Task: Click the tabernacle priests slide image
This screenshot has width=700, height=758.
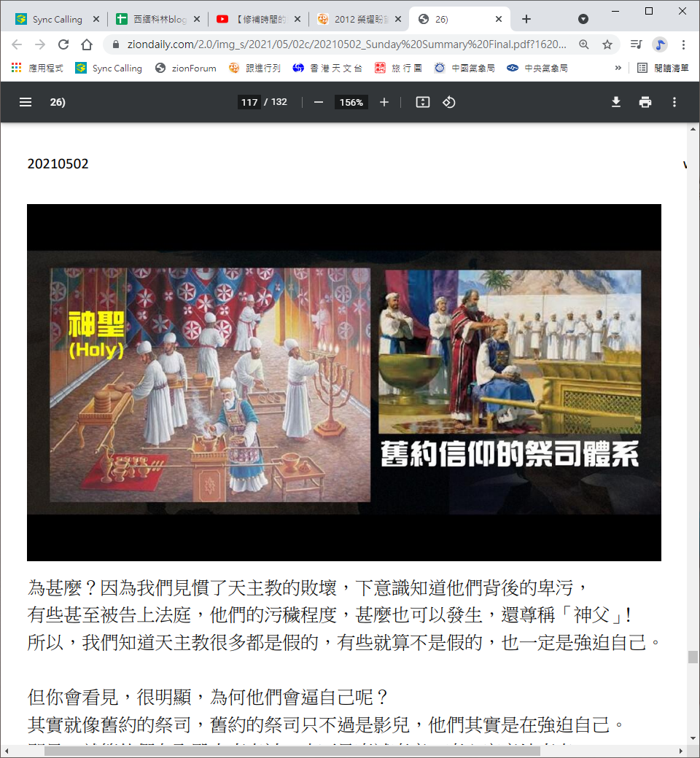Action: point(344,383)
